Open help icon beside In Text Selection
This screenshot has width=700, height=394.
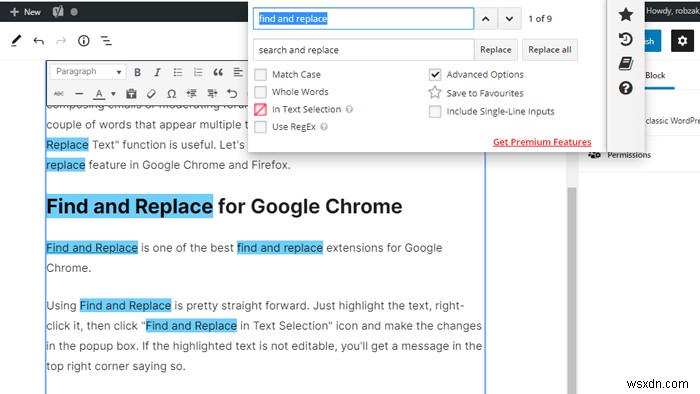[x=349, y=109]
